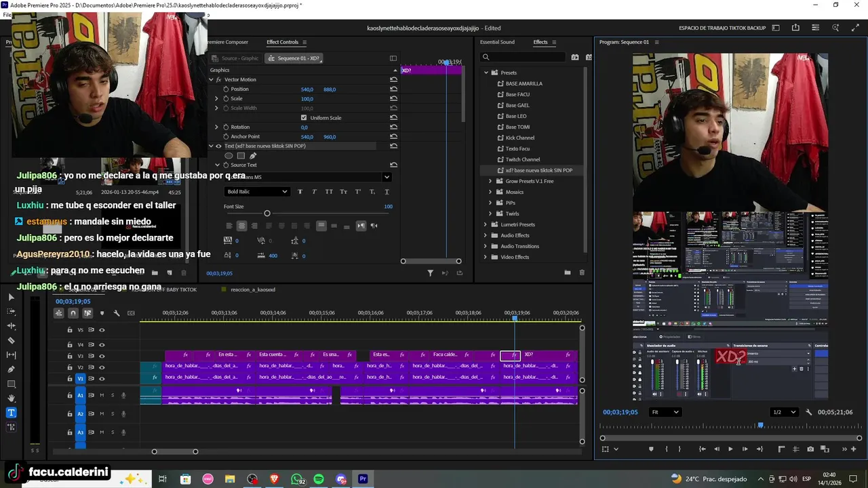Open Caption track options CC icon
The height and width of the screenshot is (488, 868).
pyautogui.click(x=131, y=313)
